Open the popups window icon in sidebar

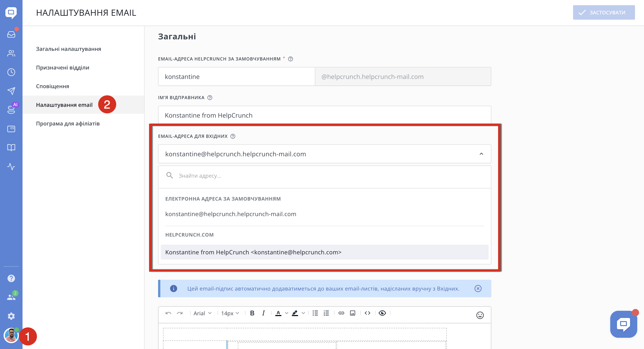(x=11, y=129)
